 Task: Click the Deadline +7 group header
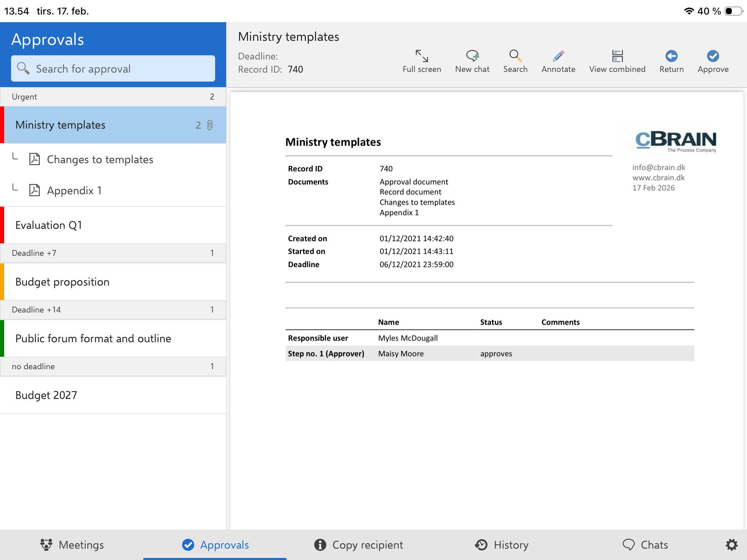113,253
